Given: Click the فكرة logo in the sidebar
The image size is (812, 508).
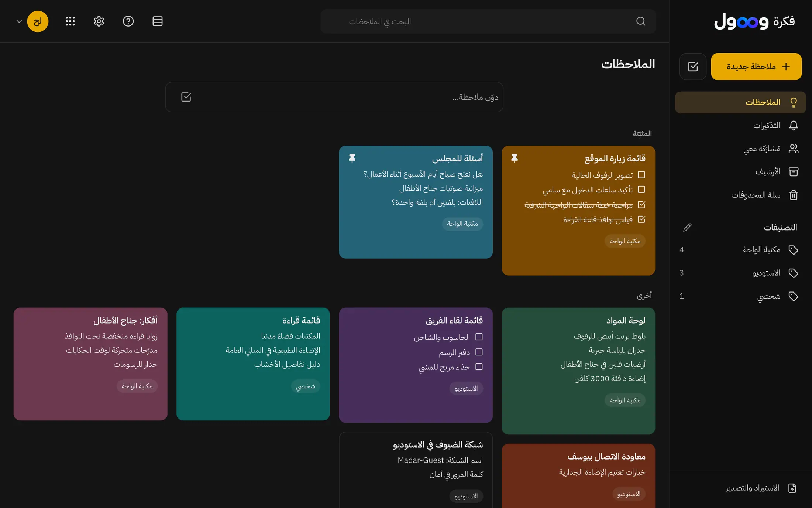Looking at the screenshot, I should pos(754,21).
